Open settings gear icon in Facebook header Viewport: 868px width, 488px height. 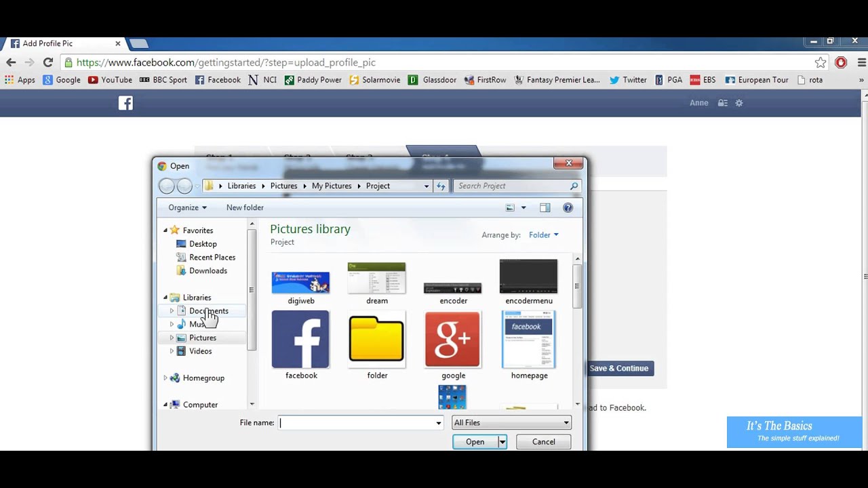[739, 103]
